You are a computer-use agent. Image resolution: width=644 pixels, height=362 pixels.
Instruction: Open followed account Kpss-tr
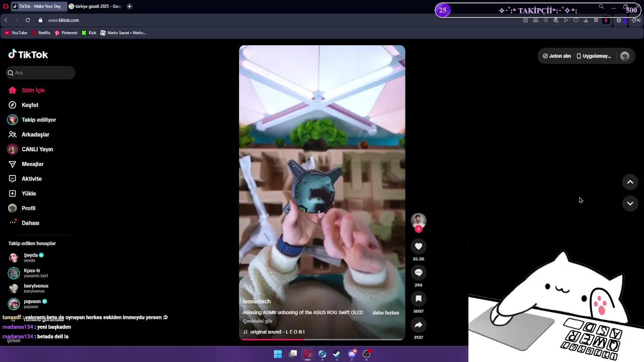coord(29,273)
